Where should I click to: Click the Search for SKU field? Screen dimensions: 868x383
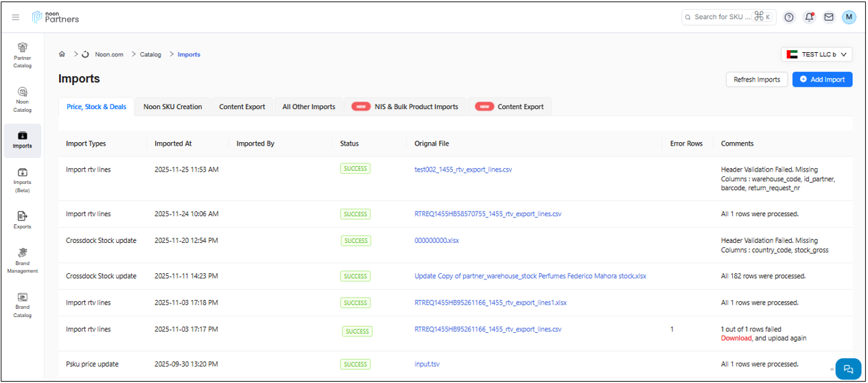(x=724, y=17)
